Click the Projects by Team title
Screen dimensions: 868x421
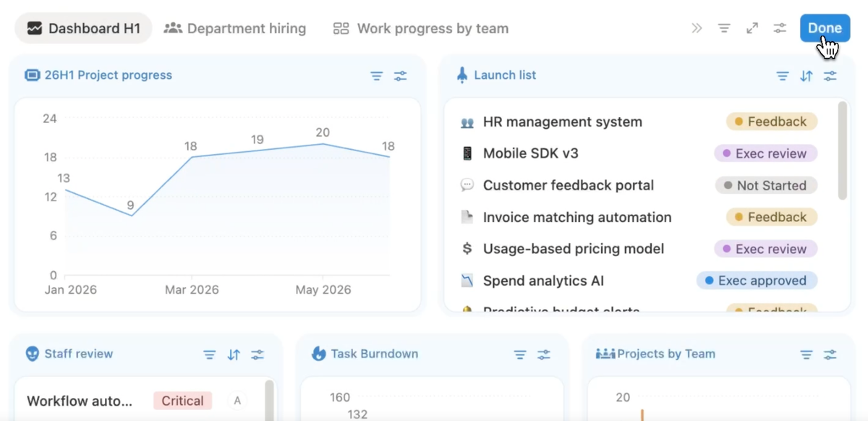coord(666,354)
